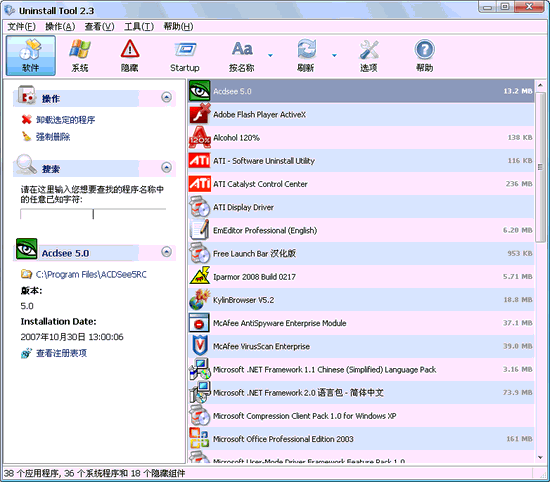Screen dimensions: 550x482
Task: Click the program name search field
Action: [x=93, y=214]
